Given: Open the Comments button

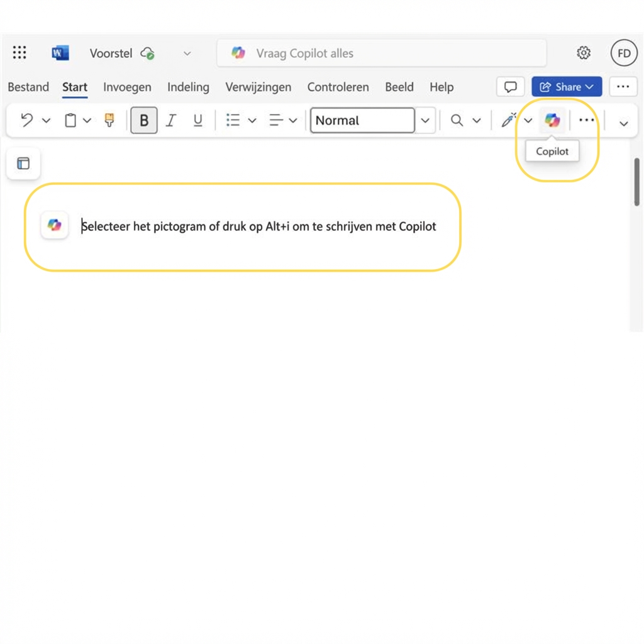Looking at the screenshot, I should (510, 87).
